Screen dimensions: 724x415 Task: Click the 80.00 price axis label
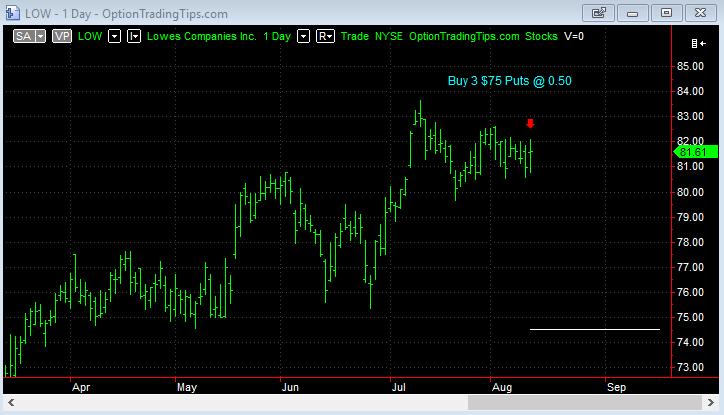tap(690, 192)
